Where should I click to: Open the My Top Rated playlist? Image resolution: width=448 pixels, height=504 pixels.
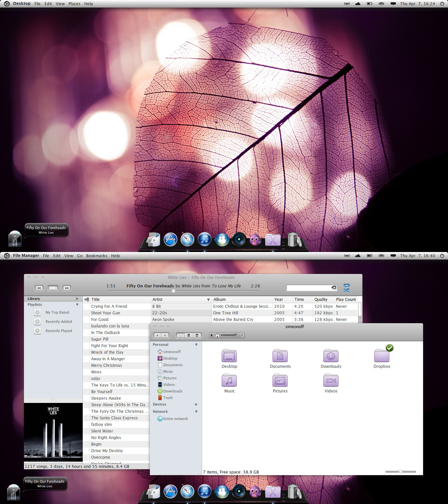pos(57,312)
